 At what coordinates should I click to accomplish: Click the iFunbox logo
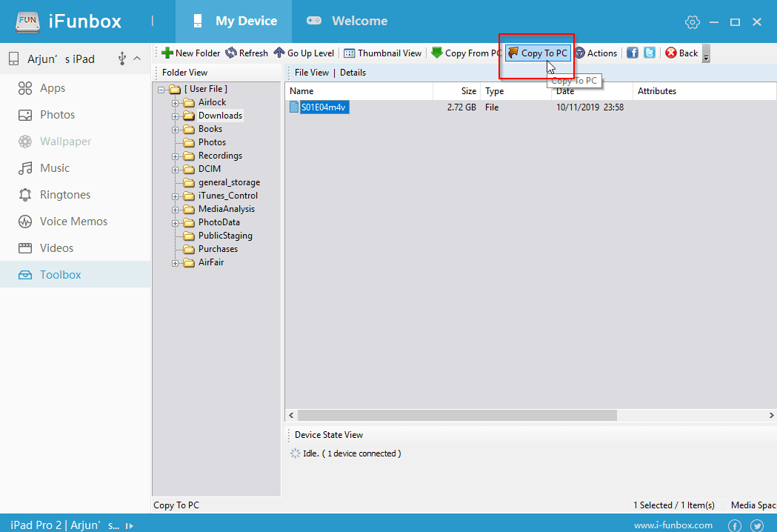68,21
